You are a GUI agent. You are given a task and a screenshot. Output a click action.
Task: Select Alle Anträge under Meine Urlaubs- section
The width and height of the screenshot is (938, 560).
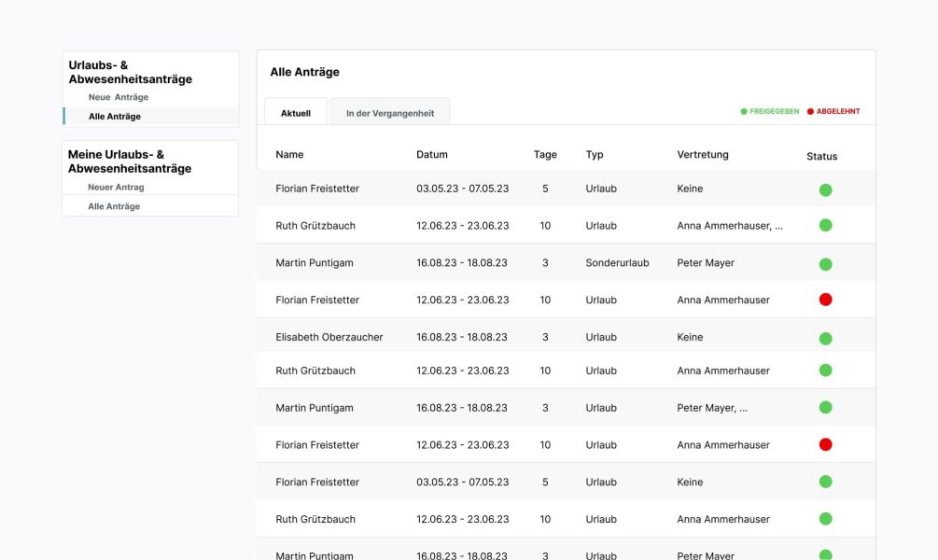pyautogui.click(x=114, y=206)
